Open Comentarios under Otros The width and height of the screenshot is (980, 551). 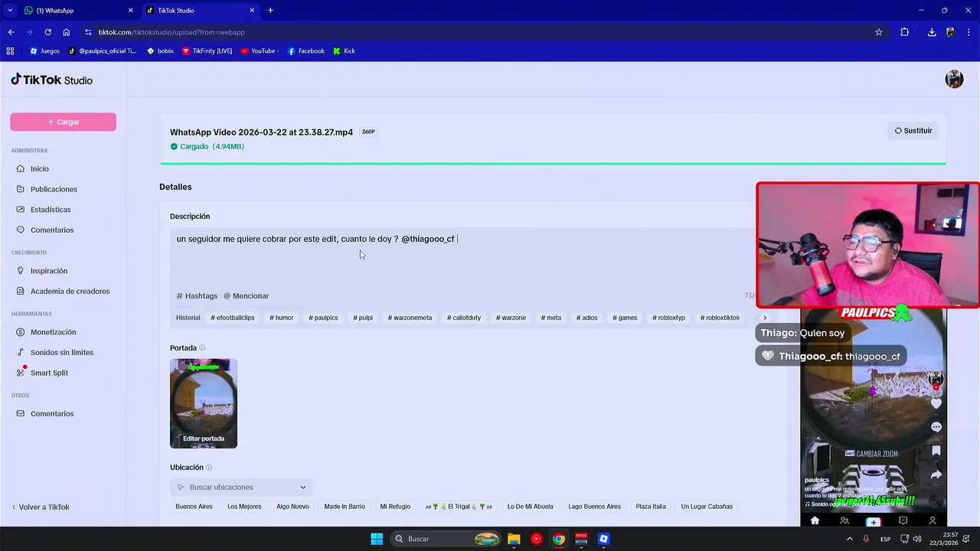coord(52,413)
